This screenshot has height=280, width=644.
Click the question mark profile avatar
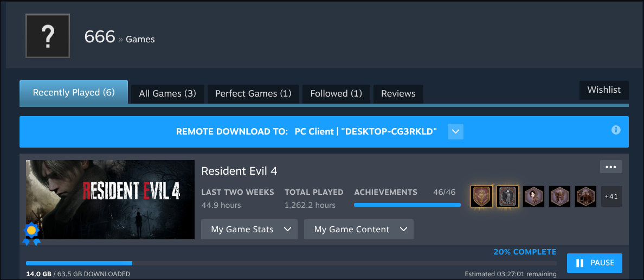[48, 36]
